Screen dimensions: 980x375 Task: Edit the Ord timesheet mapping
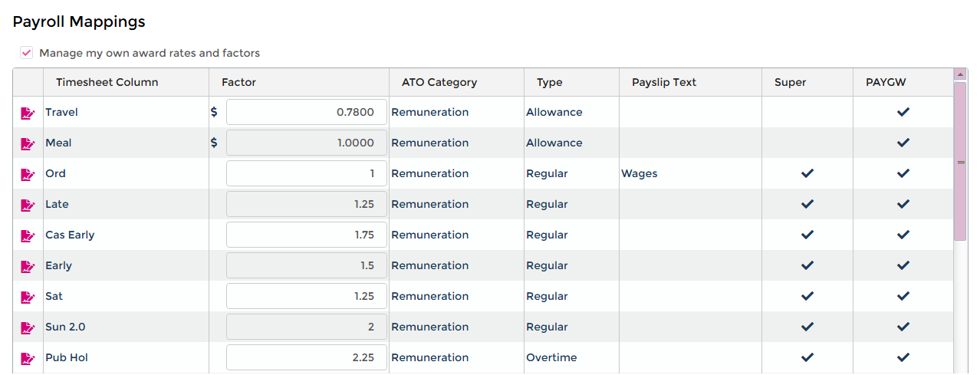point(28,174)
